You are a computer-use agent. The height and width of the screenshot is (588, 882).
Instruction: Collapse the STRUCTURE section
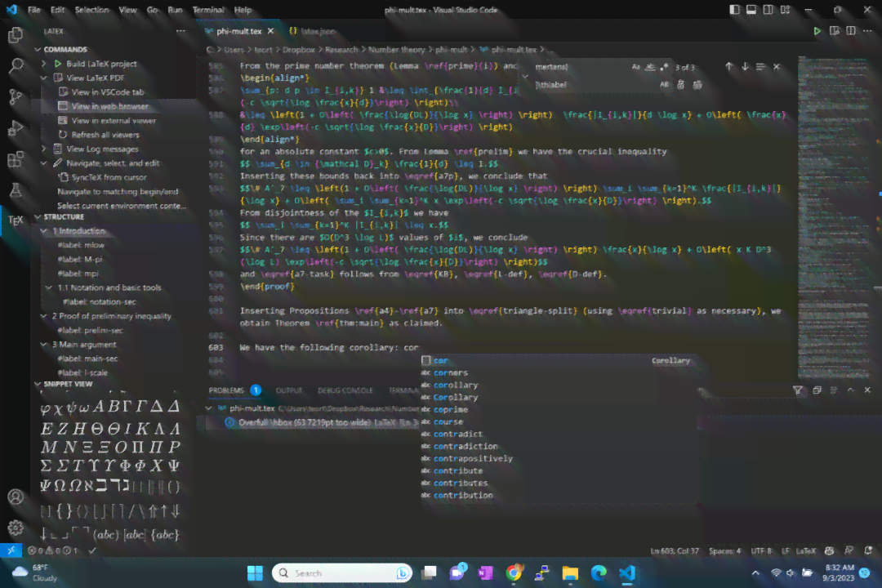38,216
